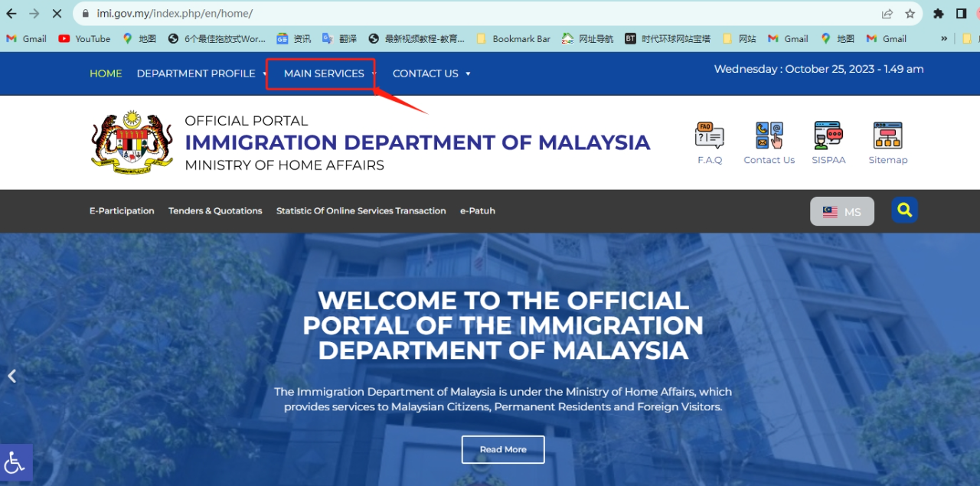Go back with the browser back arrow
Screen dimensions: 980x486
(11, 14)
